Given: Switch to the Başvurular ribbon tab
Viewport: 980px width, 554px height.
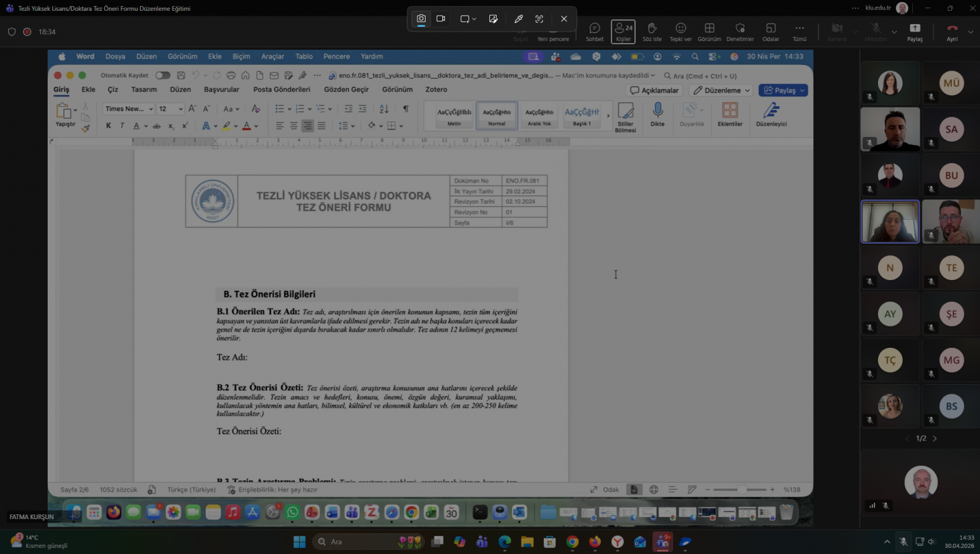Looking at the screenshot, I should click(222, 89).
